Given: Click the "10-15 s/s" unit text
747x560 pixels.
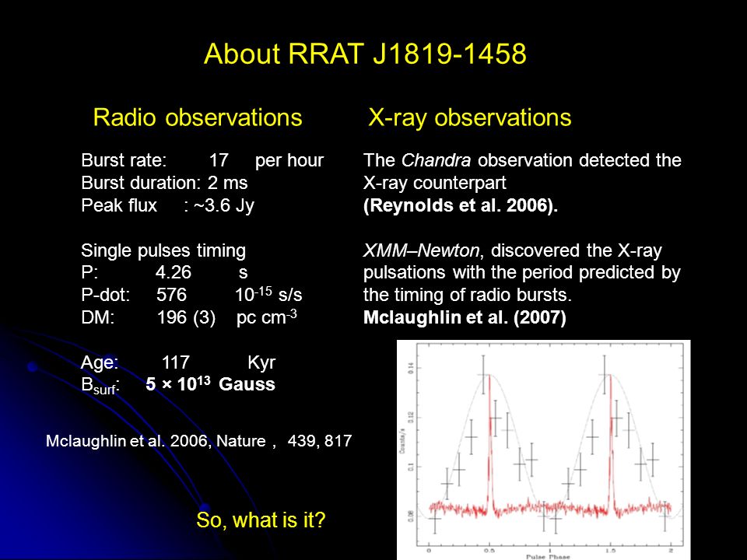Looking at the screenshot, I should [268, 294].
